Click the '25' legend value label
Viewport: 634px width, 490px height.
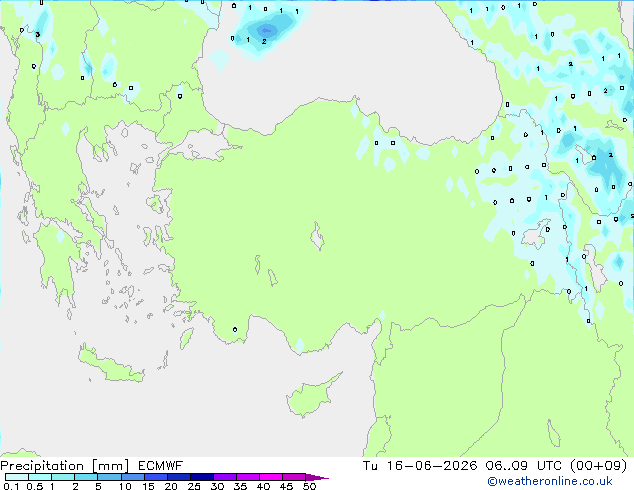pos(194,486)
